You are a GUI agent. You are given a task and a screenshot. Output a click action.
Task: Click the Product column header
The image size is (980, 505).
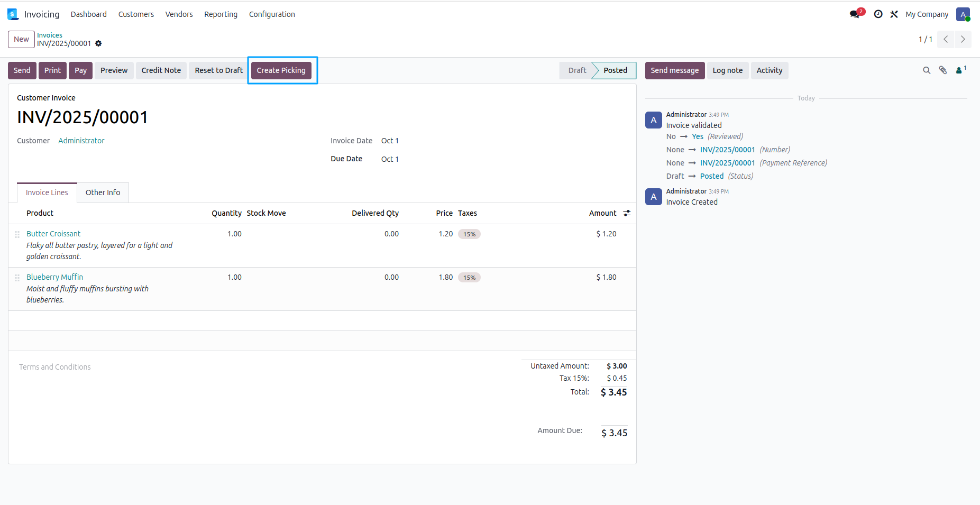coord(40,213)
